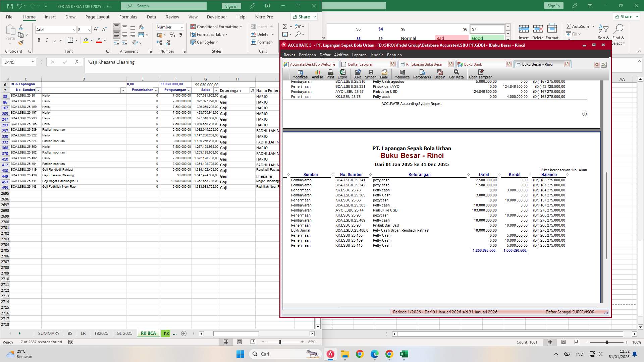Click the Ubah Tampilan icon
Viewport: 644px width, 362px height.
[480, 74]
